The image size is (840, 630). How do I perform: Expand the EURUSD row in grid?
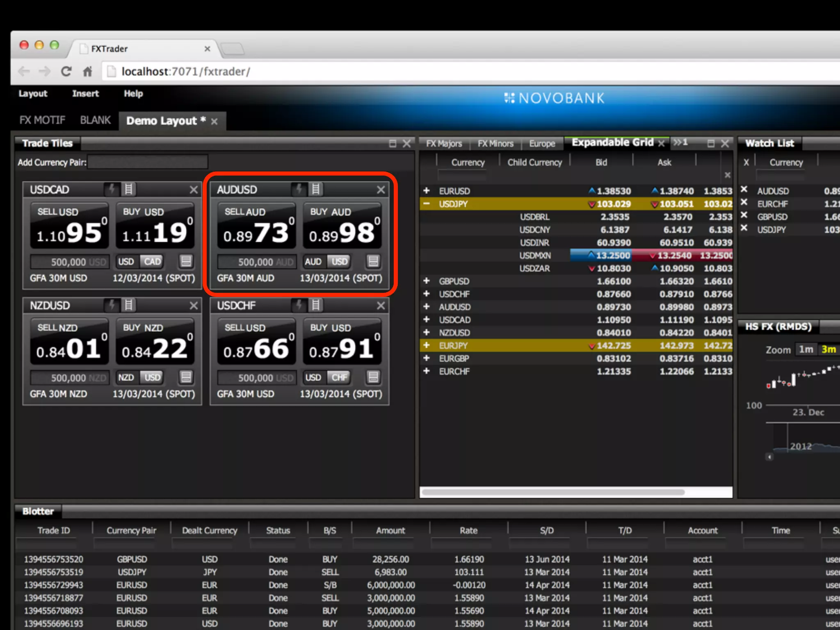click(427, 191)
